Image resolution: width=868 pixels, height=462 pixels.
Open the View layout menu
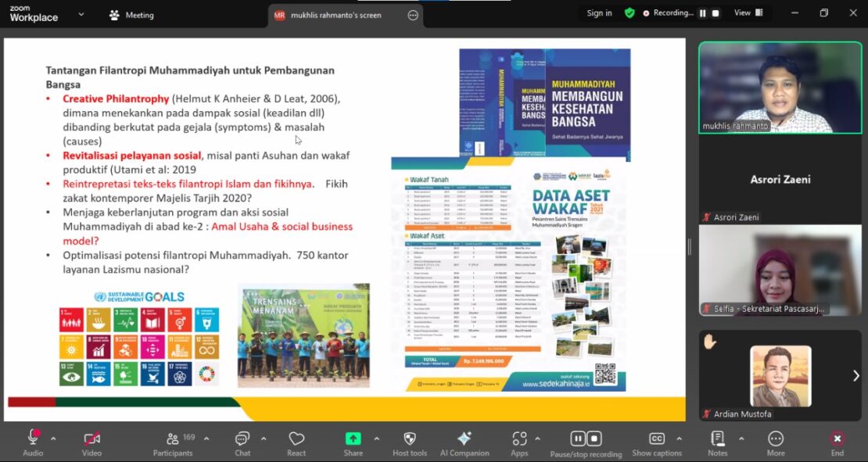(748, 13)
